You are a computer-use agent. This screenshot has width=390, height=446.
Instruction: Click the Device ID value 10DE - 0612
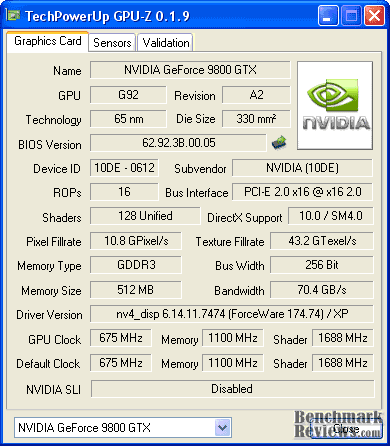pyautogui.click(x=124, y=168)
